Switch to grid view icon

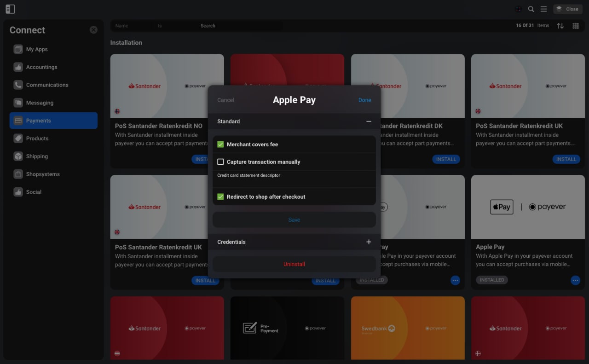tap(576, 26)
